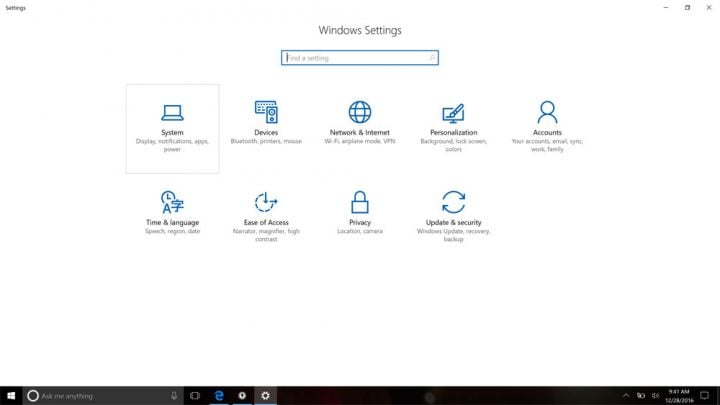Open the battery status tray icon

coord(641,396)
